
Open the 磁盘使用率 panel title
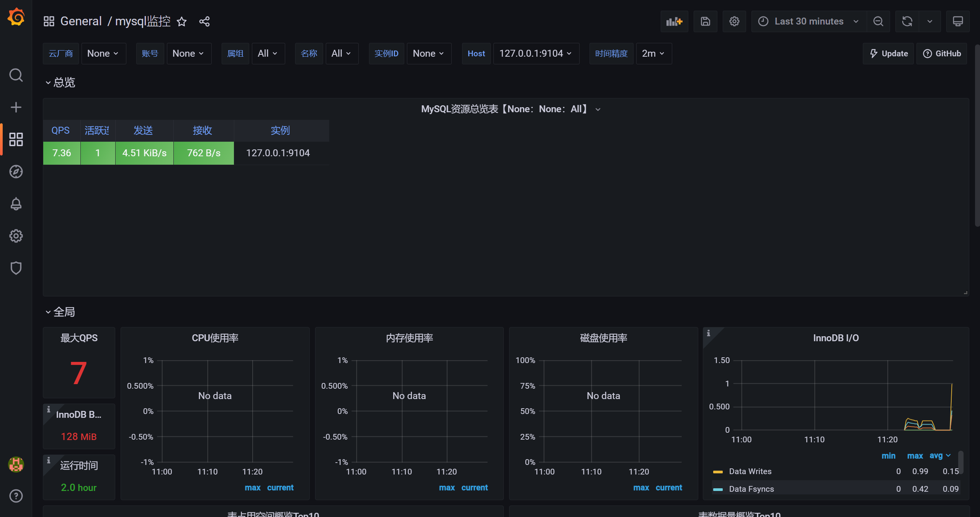[604, 338]
